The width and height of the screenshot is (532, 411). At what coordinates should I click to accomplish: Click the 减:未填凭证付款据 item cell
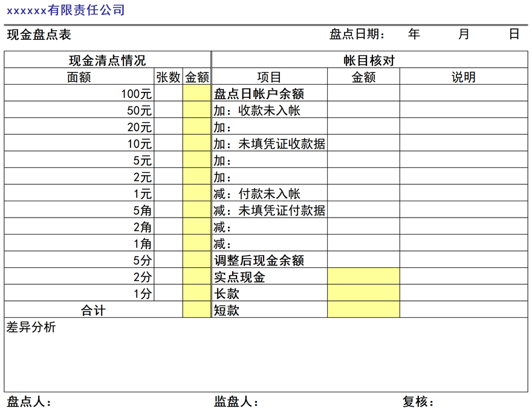pos(270,210)
